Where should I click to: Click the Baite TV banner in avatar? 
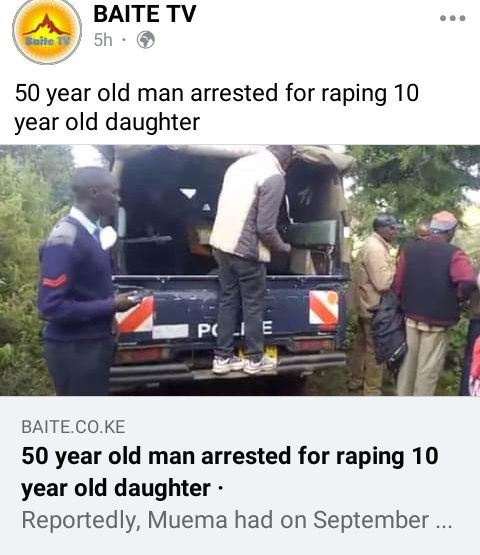(x=47, y=42)
